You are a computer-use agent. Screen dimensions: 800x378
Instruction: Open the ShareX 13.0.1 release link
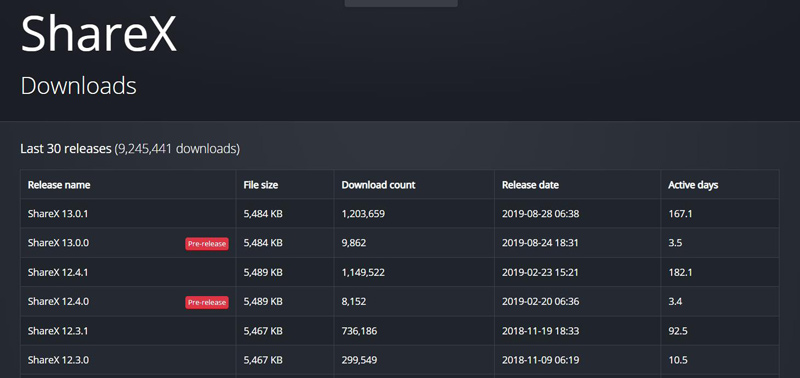click(58, 214)
